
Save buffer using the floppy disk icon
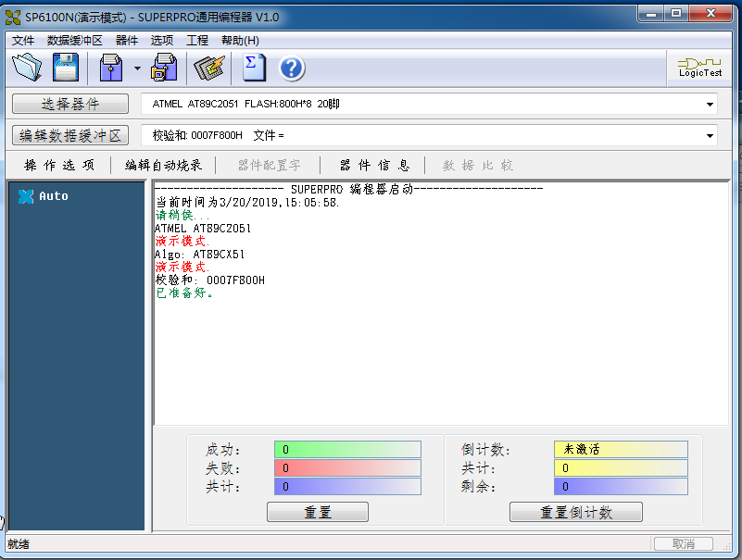[x=66, y=68]
